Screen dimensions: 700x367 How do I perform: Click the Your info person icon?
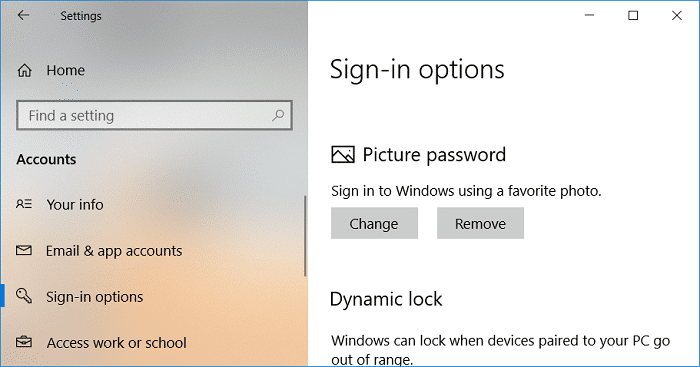24,204
